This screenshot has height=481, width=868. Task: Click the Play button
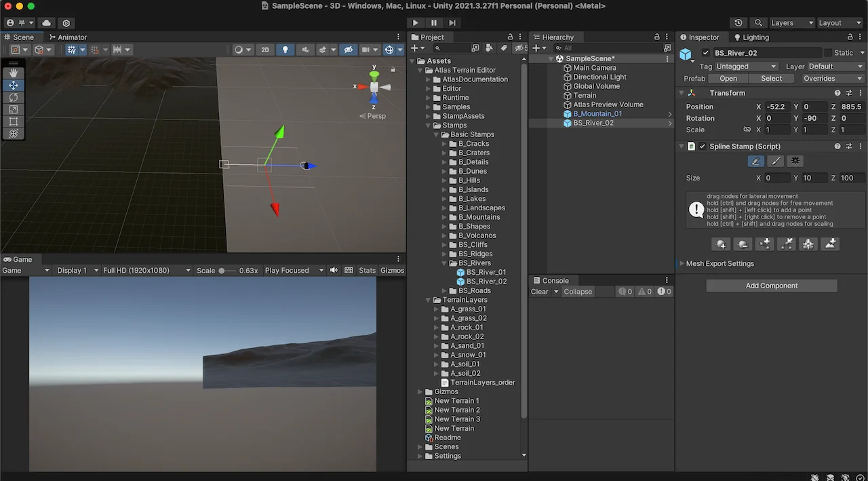point(415,23)
